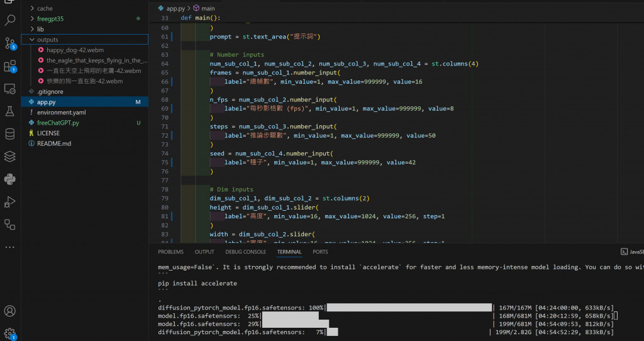
Task: Click the 29% model.fp16 progress bar
Action: 296,324
